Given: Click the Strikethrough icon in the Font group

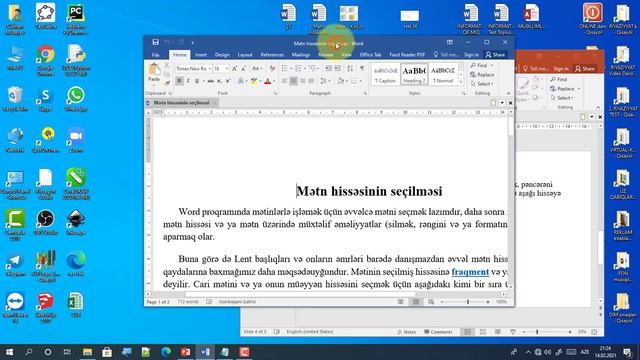Looking at the screenshot, I should point(211,81).
